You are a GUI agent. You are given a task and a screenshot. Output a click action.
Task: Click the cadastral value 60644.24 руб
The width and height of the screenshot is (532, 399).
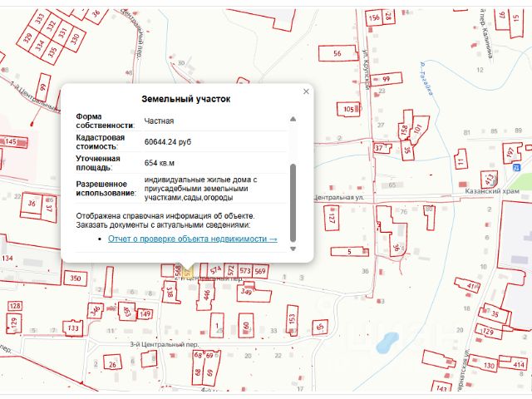[x=168, y=142]
